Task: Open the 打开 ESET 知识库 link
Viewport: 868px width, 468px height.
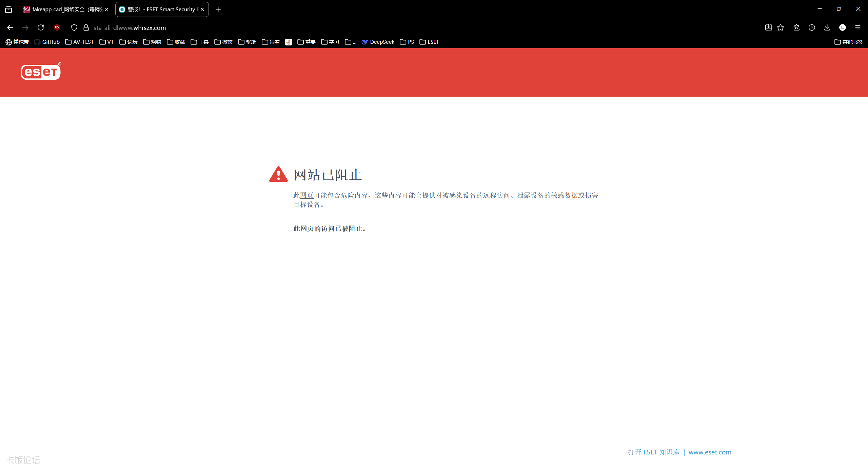Action: [x=654, y=452]
